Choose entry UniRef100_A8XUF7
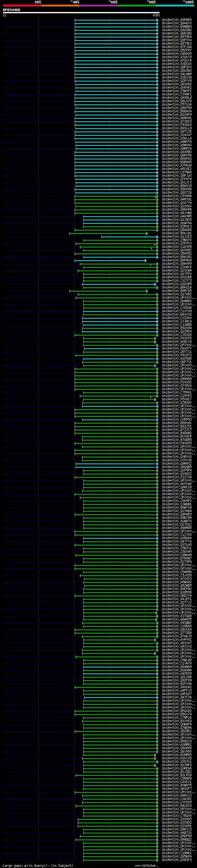 click(176, 789)
